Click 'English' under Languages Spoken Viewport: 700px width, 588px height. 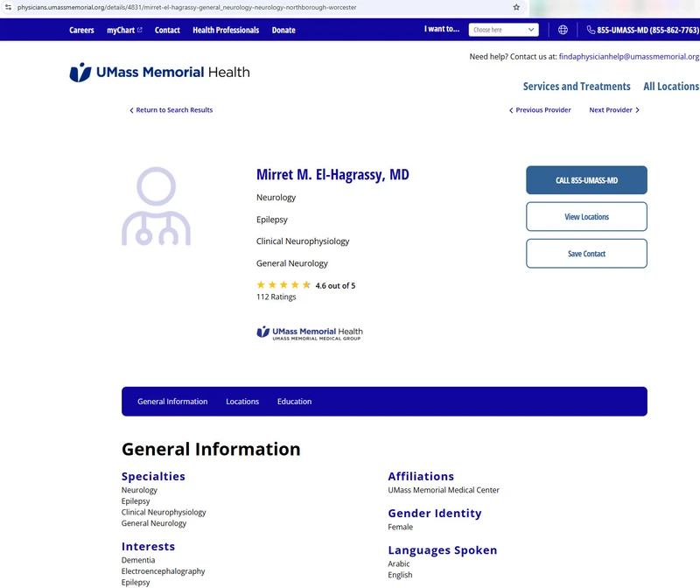pyautogui.click(x=400, y=575)
